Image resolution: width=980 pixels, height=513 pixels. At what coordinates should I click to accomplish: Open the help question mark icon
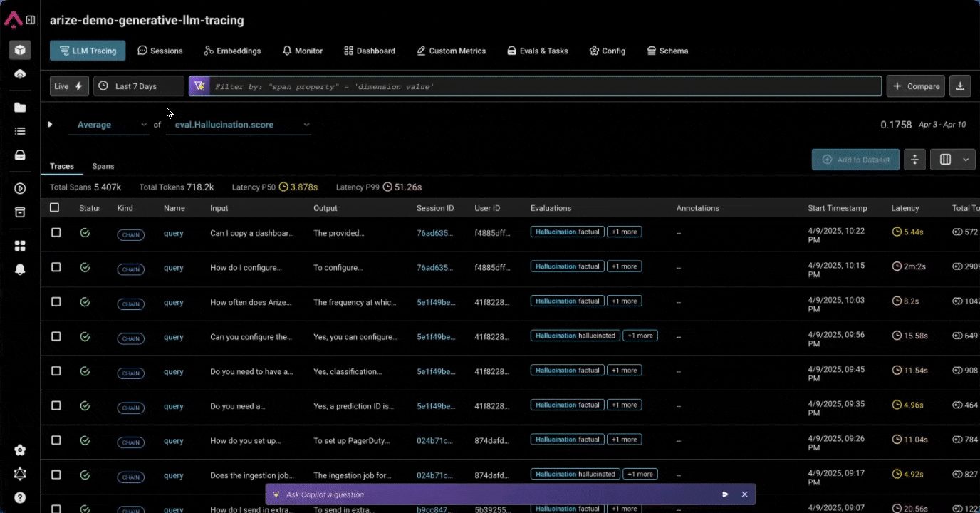click(x=20, y=498)
